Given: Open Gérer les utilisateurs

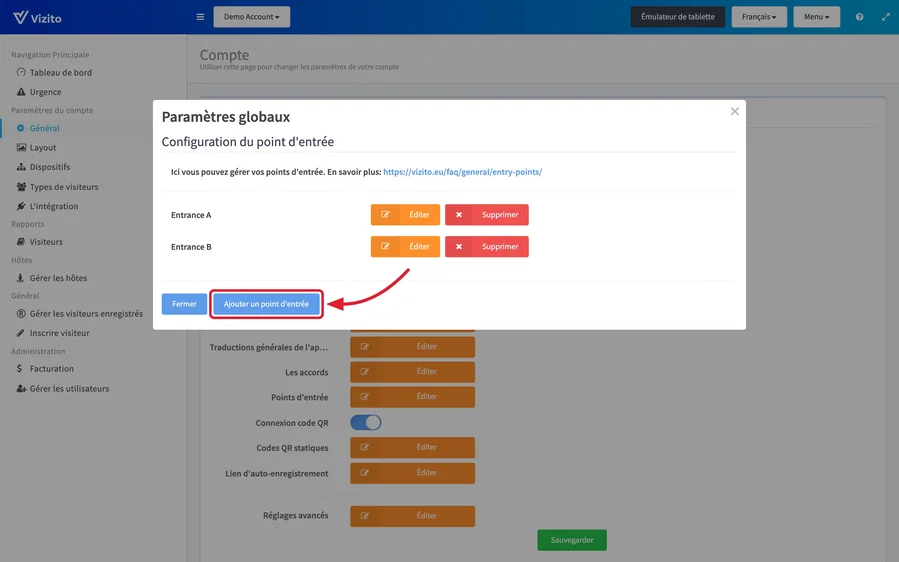Looking at the screenshot, I should click(69, 388).
